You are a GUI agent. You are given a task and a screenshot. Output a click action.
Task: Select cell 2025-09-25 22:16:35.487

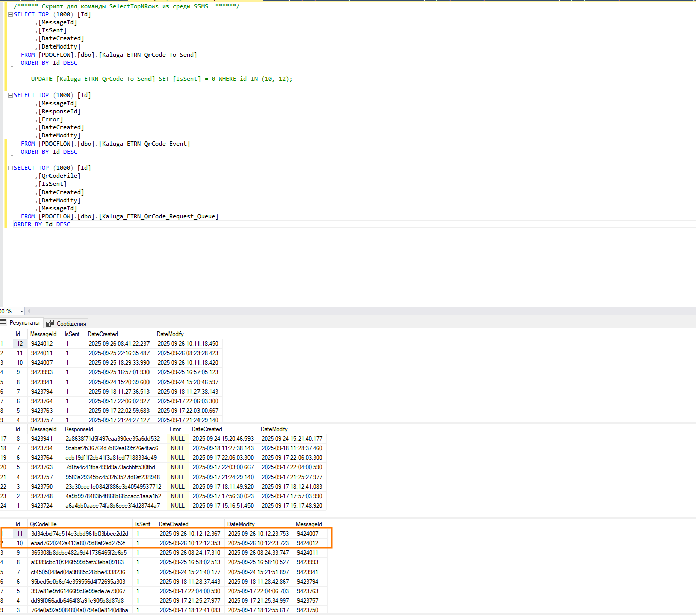coord(119,353)
